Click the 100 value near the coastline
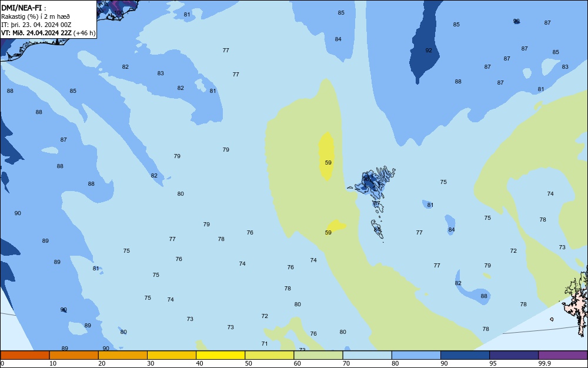Image resolution: width=588 pixels, height=368 pixels. pos(119,13)
